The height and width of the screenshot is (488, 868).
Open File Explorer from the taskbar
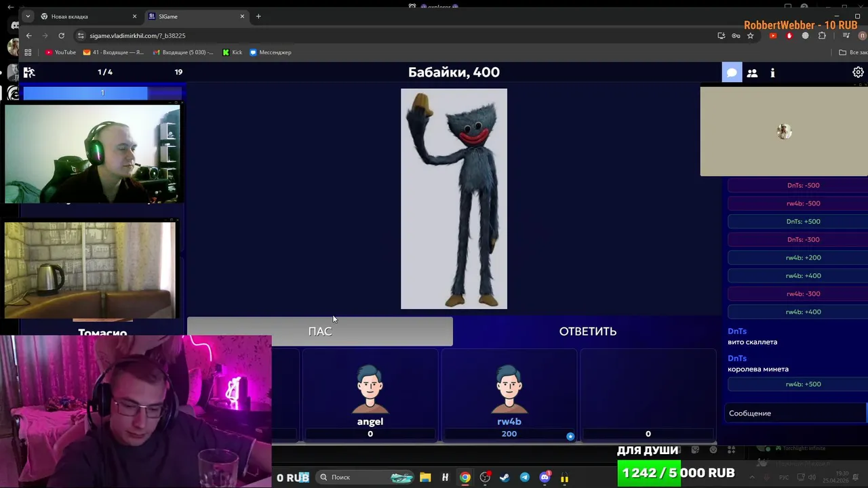click(425, 477)
